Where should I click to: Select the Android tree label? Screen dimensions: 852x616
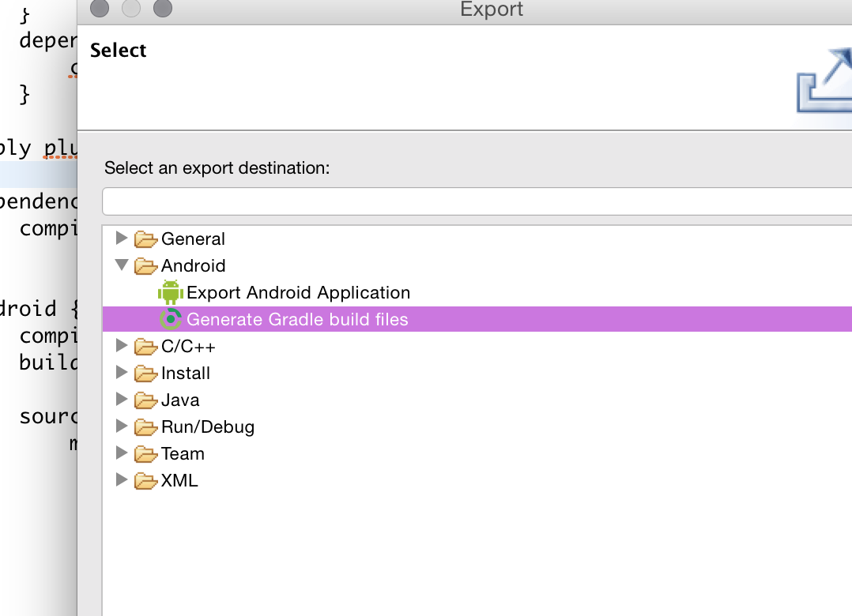[x=194, y=265]
